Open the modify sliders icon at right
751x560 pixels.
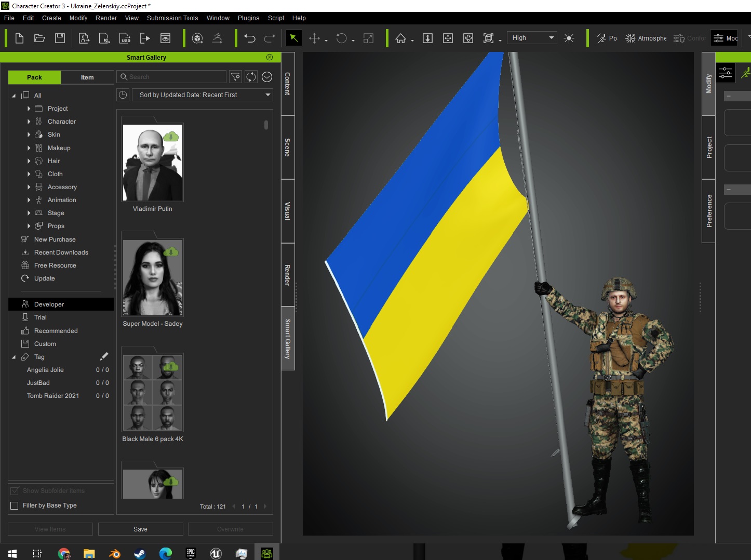[x=726, y=72]
